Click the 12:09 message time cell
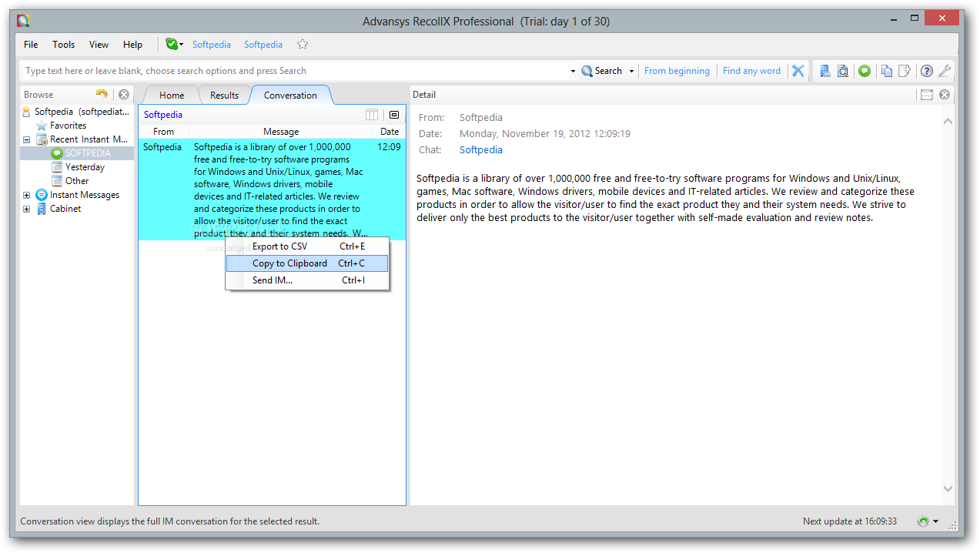 (389, 147)
